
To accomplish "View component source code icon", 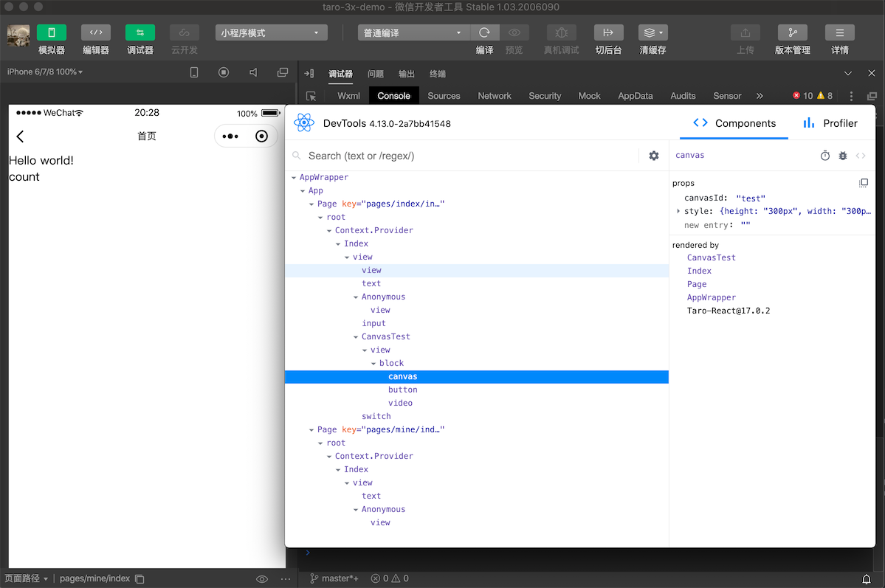I will click(861, 156).
